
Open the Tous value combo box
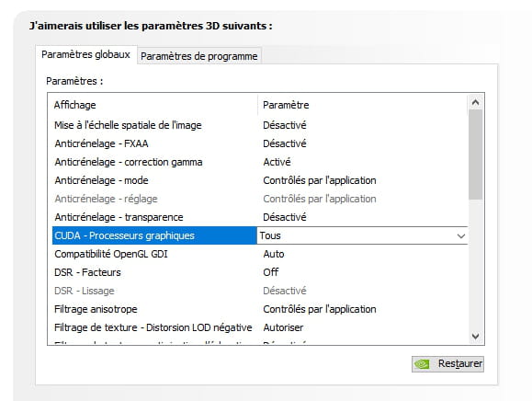click(362, 235)
